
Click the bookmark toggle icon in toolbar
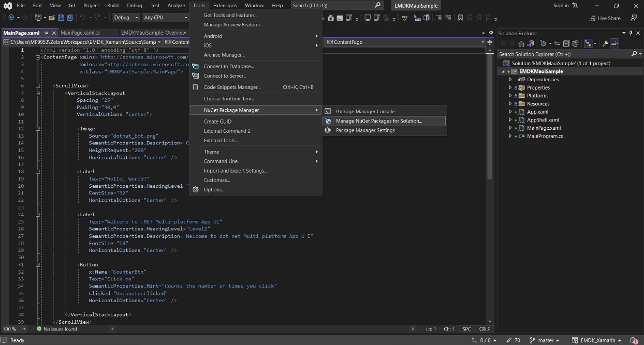459,18
